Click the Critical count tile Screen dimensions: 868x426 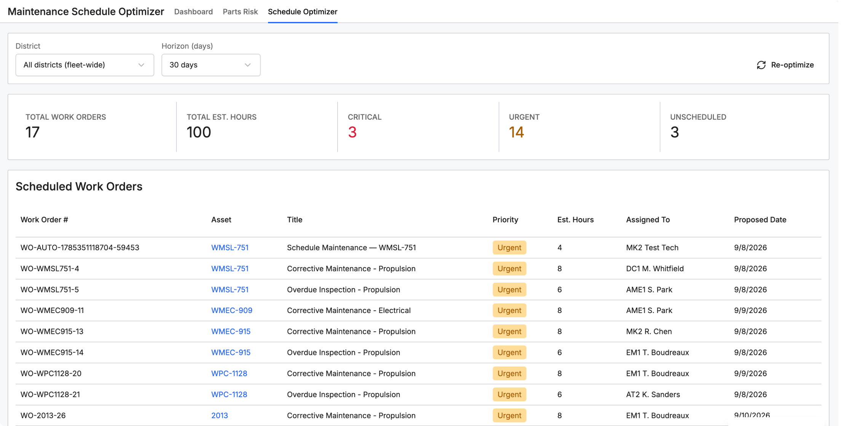pos(418,127)
